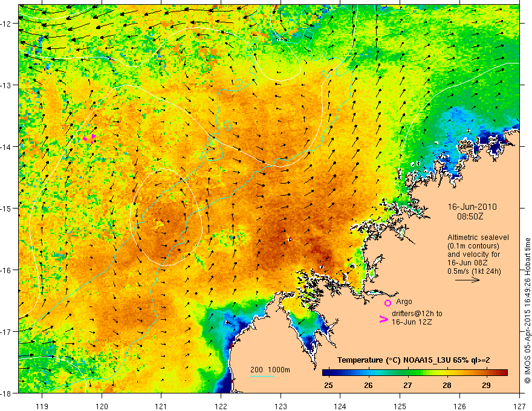Click the latitude axis label -17
The image size is (532, 411).
click(x=7, y=332)
